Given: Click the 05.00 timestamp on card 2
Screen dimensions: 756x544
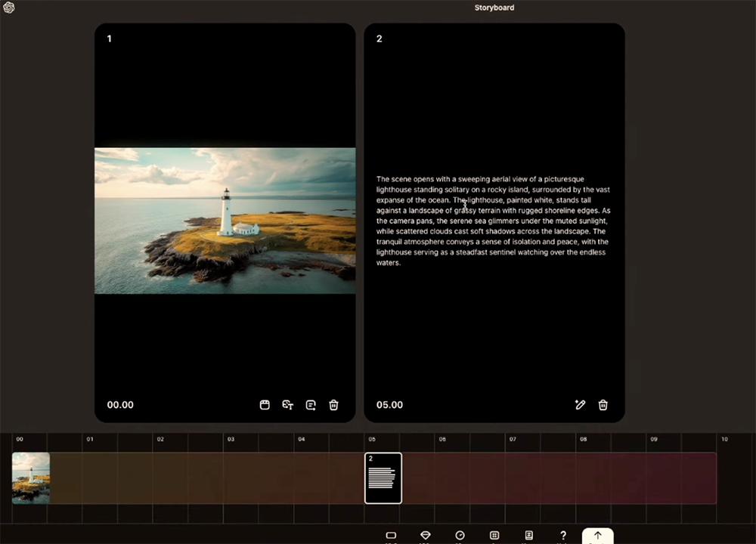Looking at the screenshot, I should pos(389,405).
